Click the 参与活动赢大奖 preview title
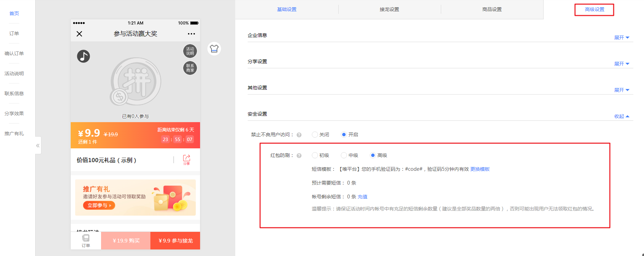Viewport: 644px width, 256px height. click(136, 34)
